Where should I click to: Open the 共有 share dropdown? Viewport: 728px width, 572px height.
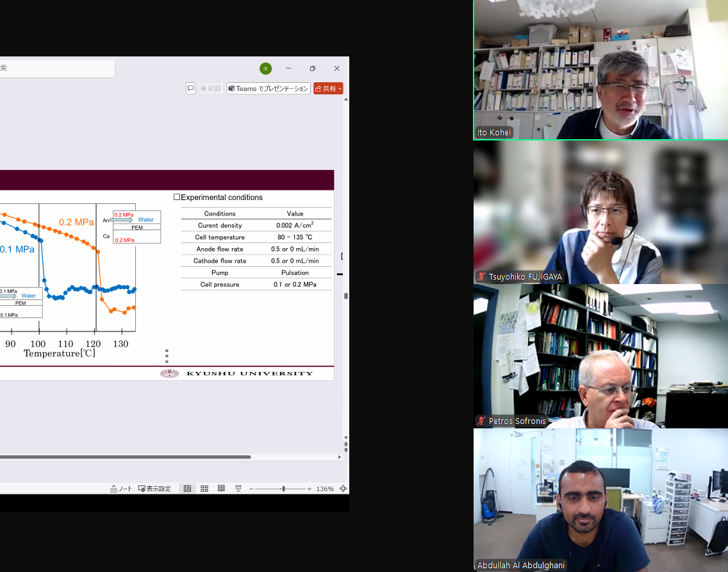328,88
